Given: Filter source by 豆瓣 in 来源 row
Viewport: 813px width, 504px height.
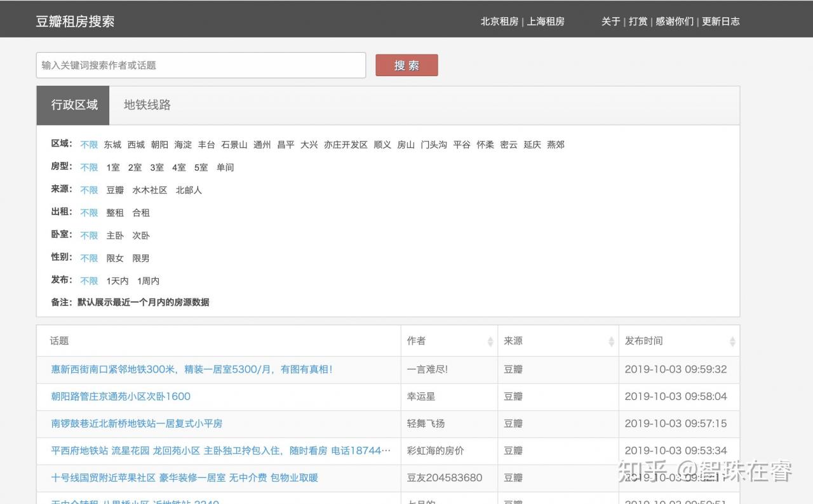Looking at the screenshot, I should (115, 190).
